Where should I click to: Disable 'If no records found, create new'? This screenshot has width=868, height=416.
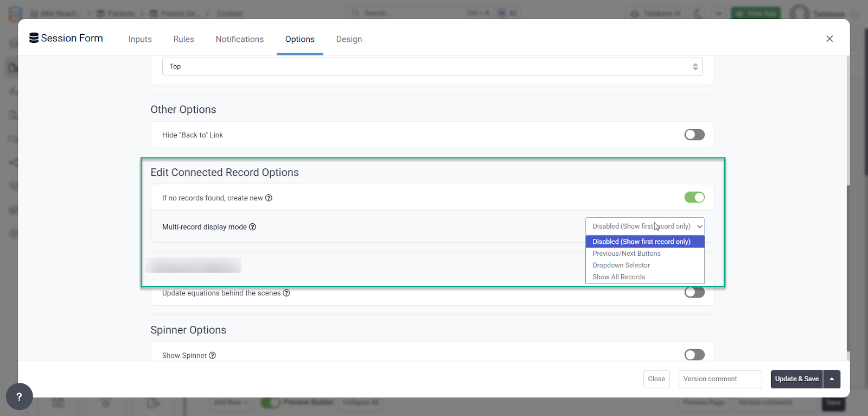coord(694,197)
